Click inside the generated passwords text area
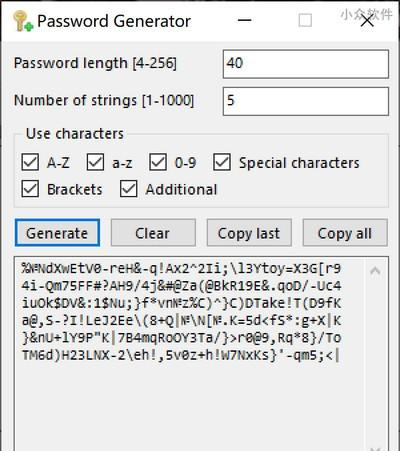The height and width of the screenshot is (451, 400). coord(190,353)
